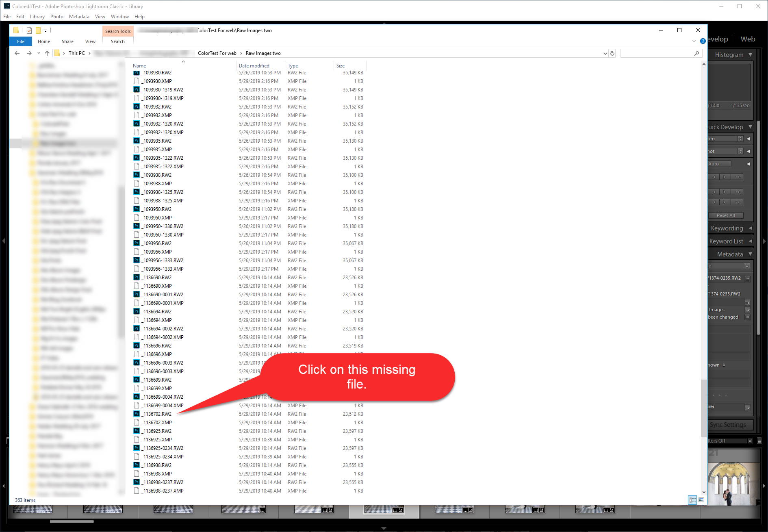This screenshot has height=532, width=768.
Task: Click This PC in address breadcrumb
Action: coord(77,53)
